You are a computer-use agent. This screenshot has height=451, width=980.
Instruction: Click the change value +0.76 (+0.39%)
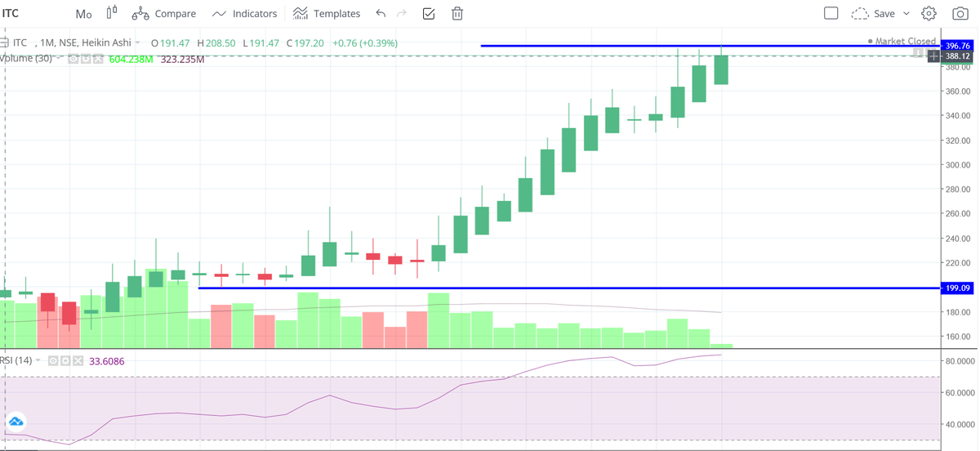363,42
